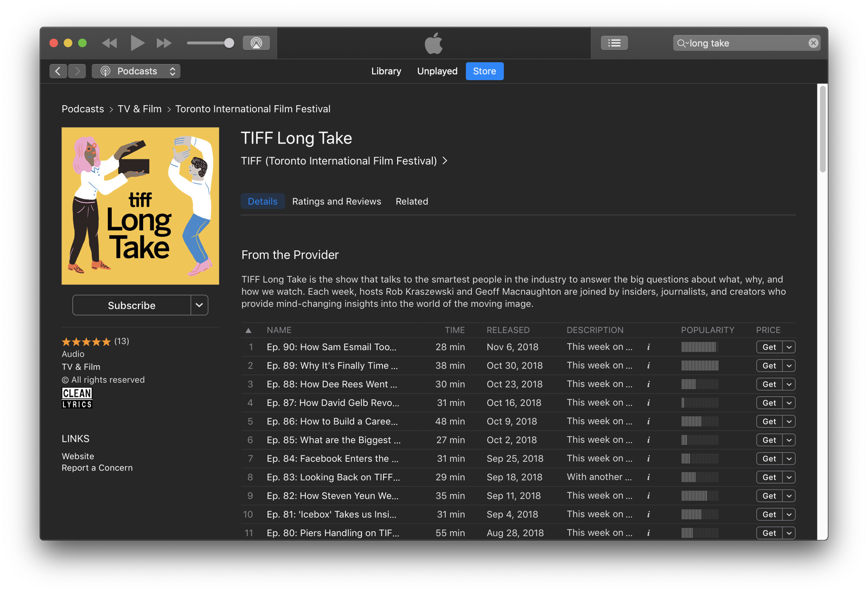Go back with the left chevron button
868x593 pixels.
click(58, 71)
